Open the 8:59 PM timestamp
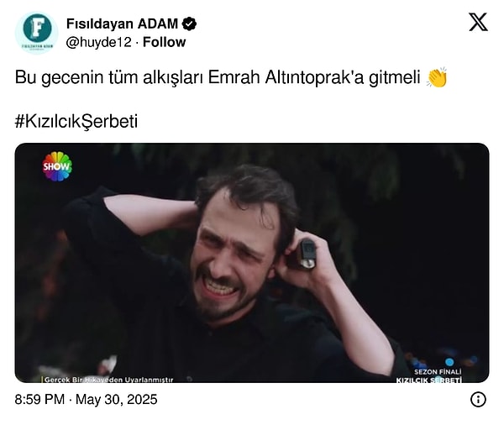504x425 pixels. coord(39,400)
